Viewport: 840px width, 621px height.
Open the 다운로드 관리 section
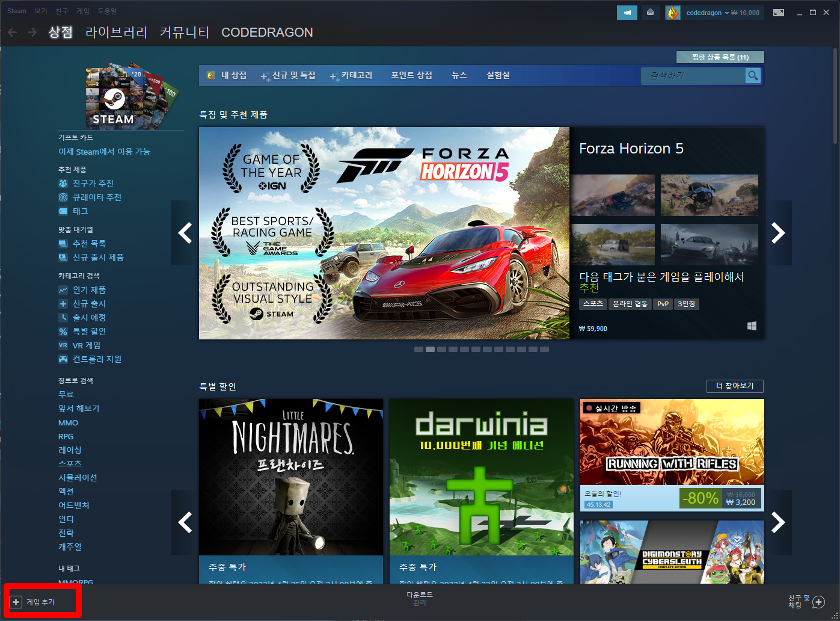coord(420,599)
